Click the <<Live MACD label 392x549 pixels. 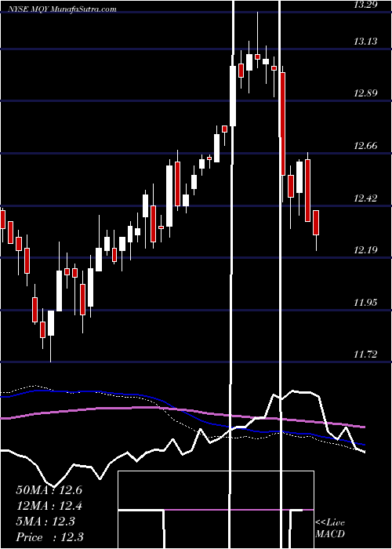[330, 528]
